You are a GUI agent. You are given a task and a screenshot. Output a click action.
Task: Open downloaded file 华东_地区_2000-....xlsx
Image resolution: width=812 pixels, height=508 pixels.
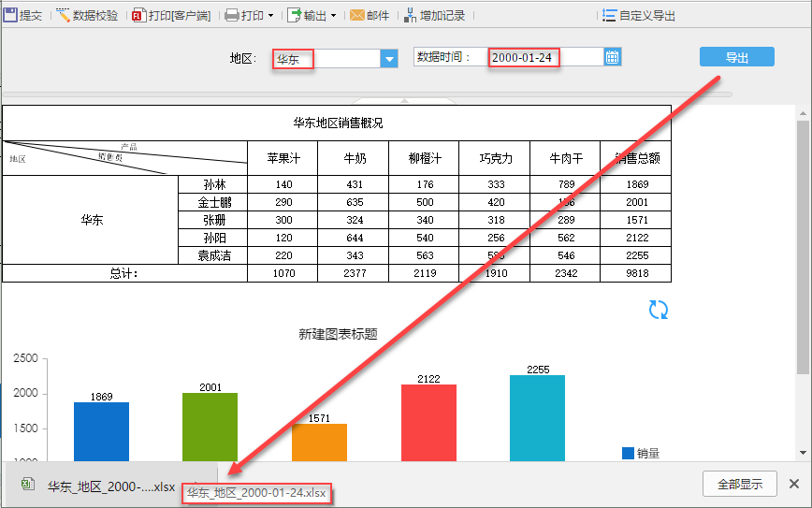pyautogui.click(x=110, y=486)
